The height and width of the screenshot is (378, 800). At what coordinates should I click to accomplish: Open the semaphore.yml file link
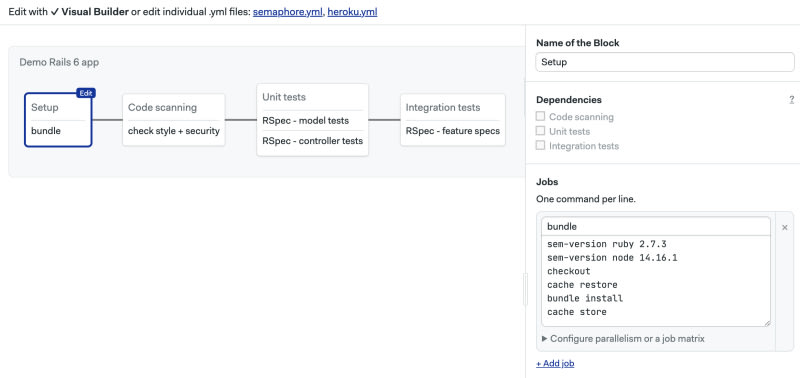(288, 12)
